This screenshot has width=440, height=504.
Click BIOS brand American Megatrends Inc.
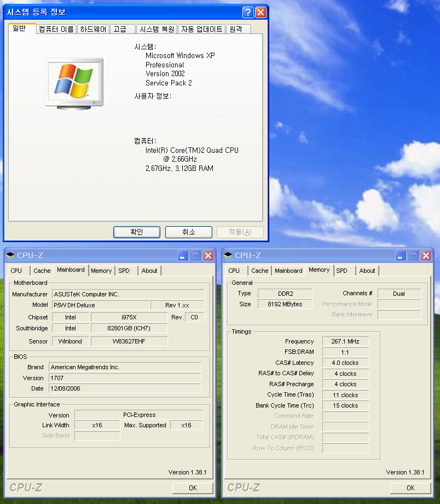point(125,367)
